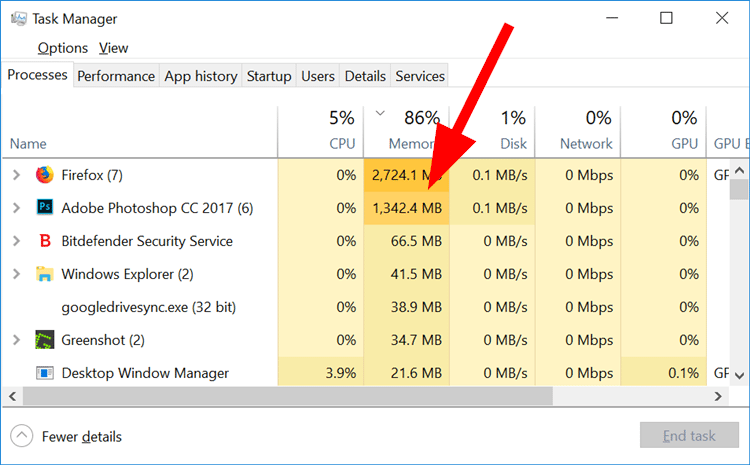Viewport: 750px width, 465px height.
Task: Open the Users tab
Action: coord(318,76)
